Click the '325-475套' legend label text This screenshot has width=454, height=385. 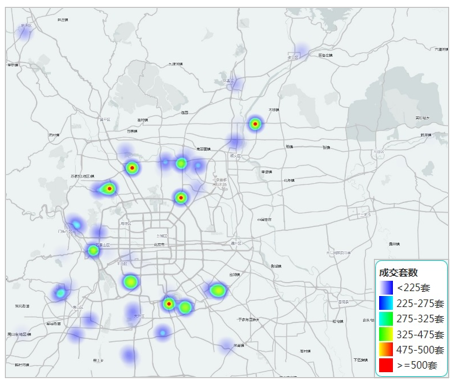tap(420, 334)
